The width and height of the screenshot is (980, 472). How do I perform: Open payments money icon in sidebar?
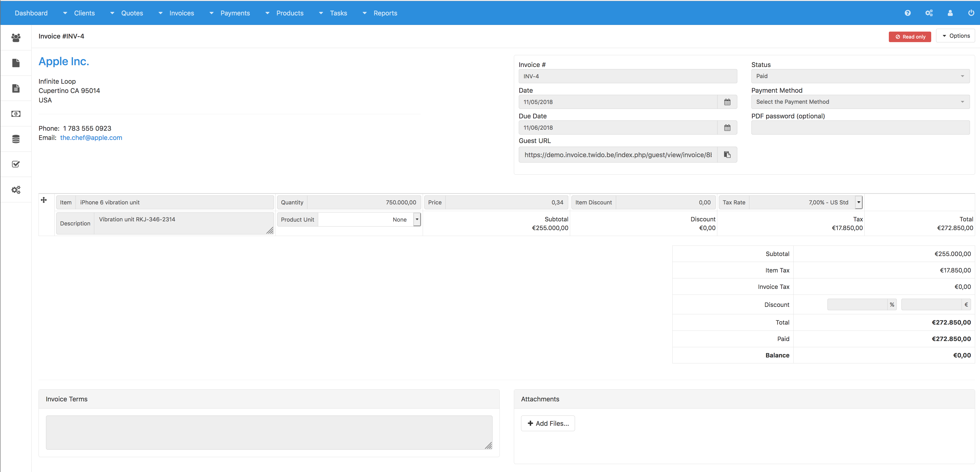[16, 114]
